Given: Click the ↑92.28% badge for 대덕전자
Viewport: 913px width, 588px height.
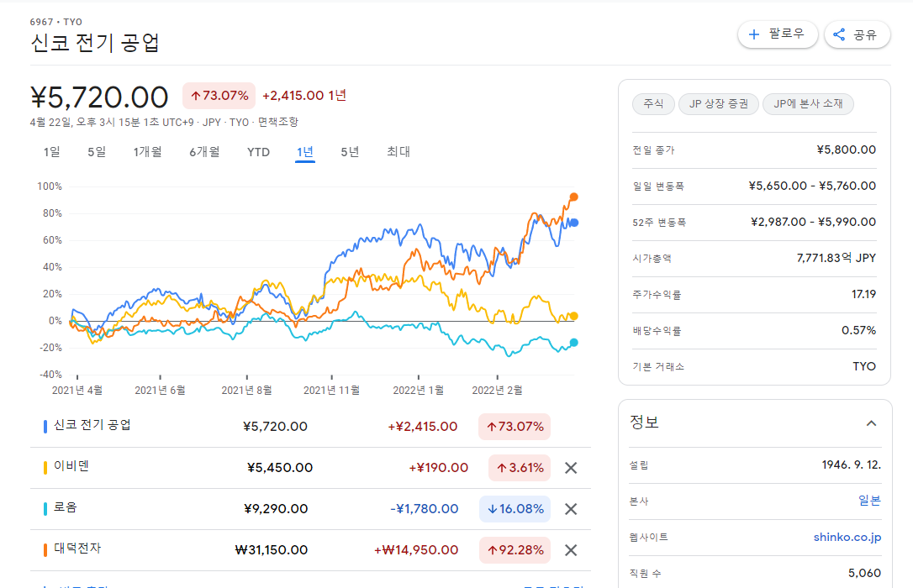Looking at the screenshot, I should point(515,550).
